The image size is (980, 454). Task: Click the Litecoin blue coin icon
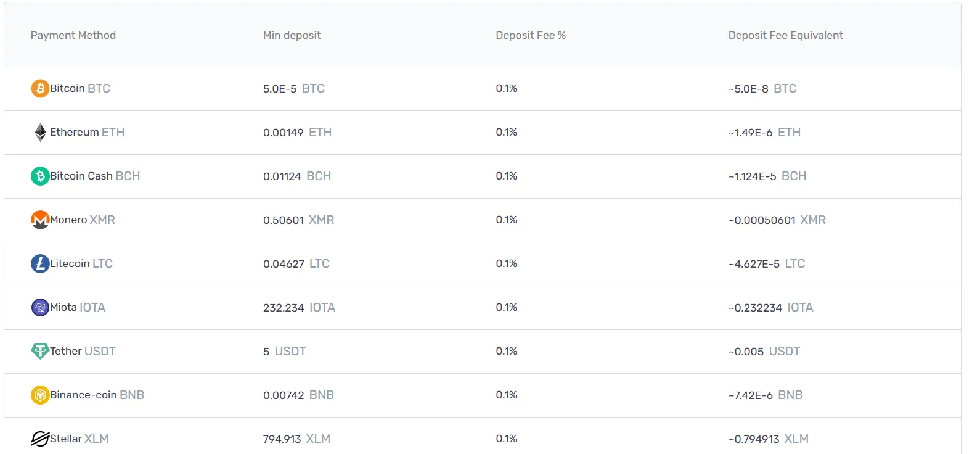[40, 263]
